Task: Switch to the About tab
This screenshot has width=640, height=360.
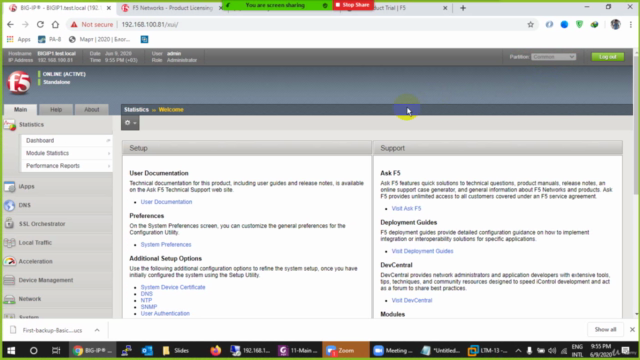Action: point(91,109)
